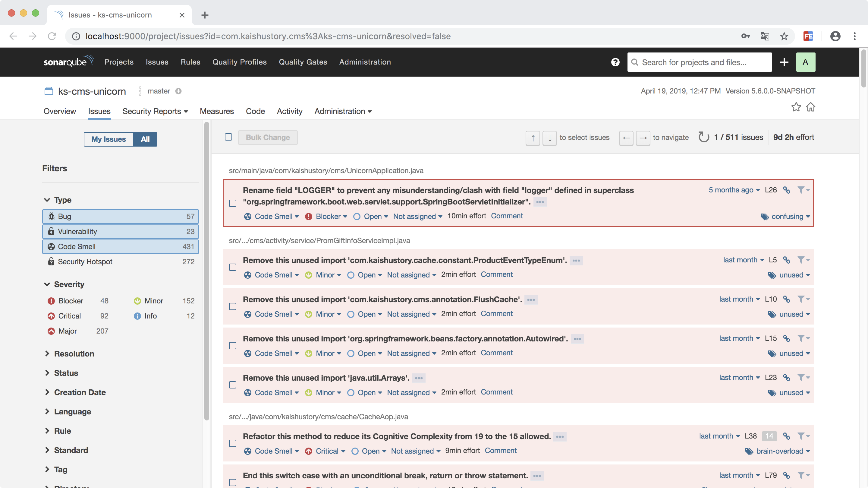Switch to the Measures tab

(217, 111)
